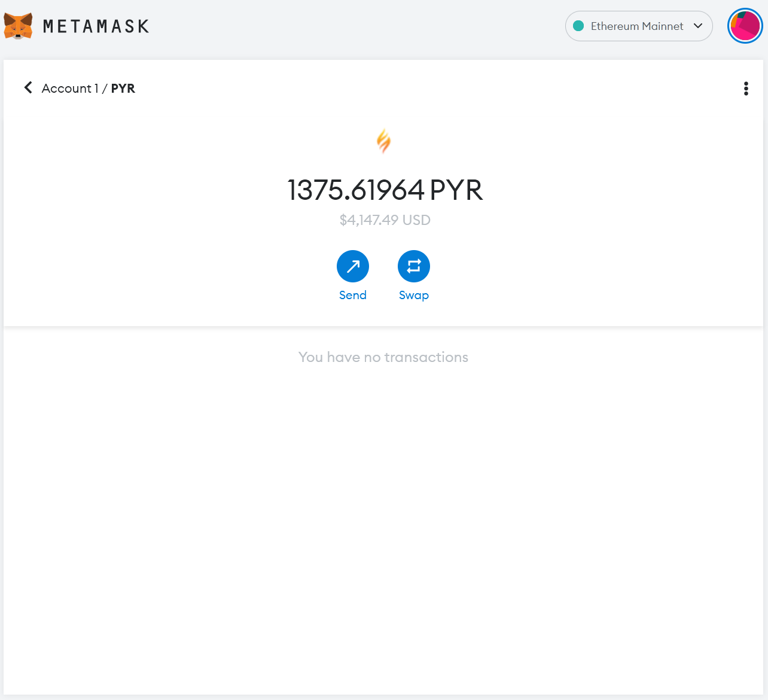Click the Send button label
Screen dimensions: 768x700
click(353, 295)
